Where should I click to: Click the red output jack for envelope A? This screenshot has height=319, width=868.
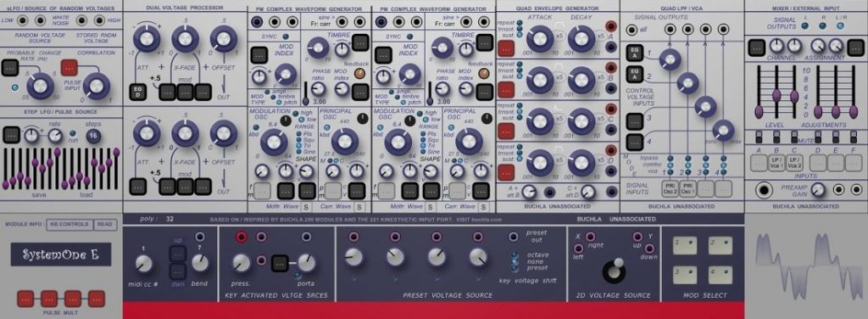click(x=611, y=26)
